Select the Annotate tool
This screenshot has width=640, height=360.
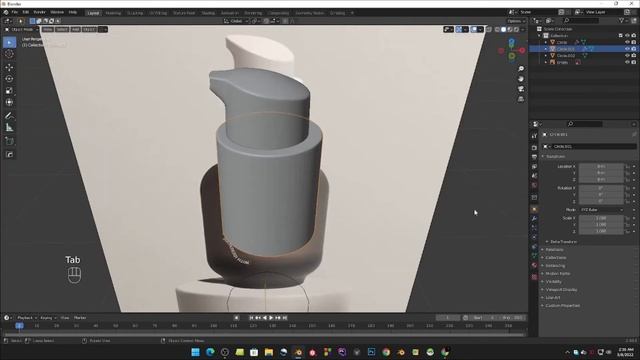point(9,116)
